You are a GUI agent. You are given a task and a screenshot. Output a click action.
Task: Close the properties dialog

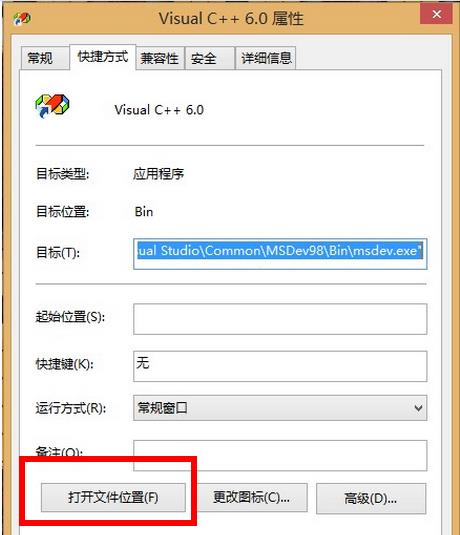click(436, 14)
